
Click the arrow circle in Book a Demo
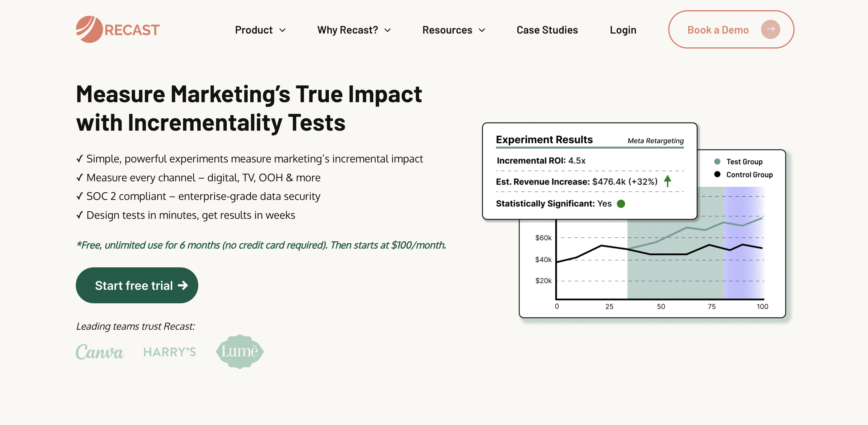[770, 29]
